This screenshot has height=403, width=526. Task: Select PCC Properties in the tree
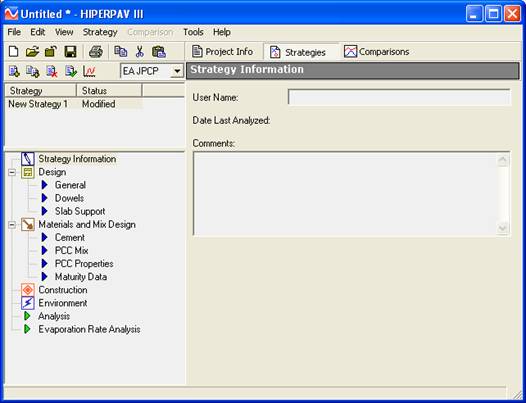84,263
